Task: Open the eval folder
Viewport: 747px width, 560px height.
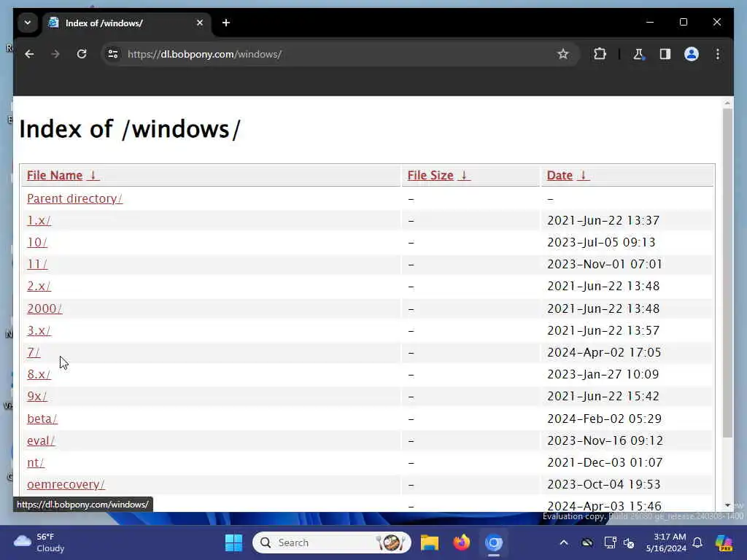Action: (41, 440)
